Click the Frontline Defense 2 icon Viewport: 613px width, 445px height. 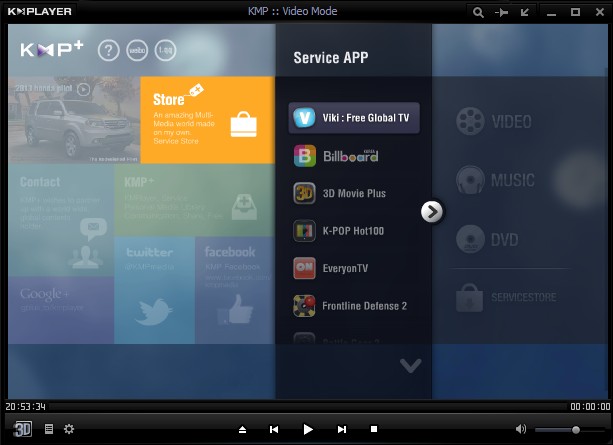tap(305, 306)
